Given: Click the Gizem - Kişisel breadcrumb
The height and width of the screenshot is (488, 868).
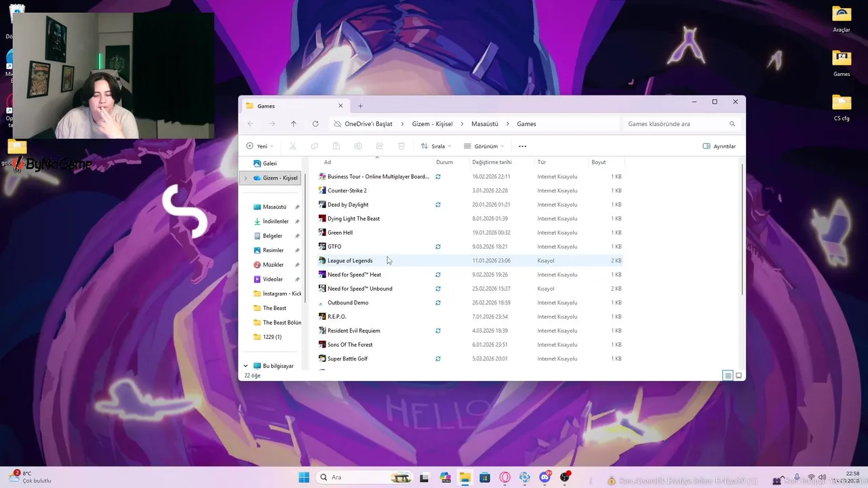Looking at the screenshot, I should click(x=433, y=124).
